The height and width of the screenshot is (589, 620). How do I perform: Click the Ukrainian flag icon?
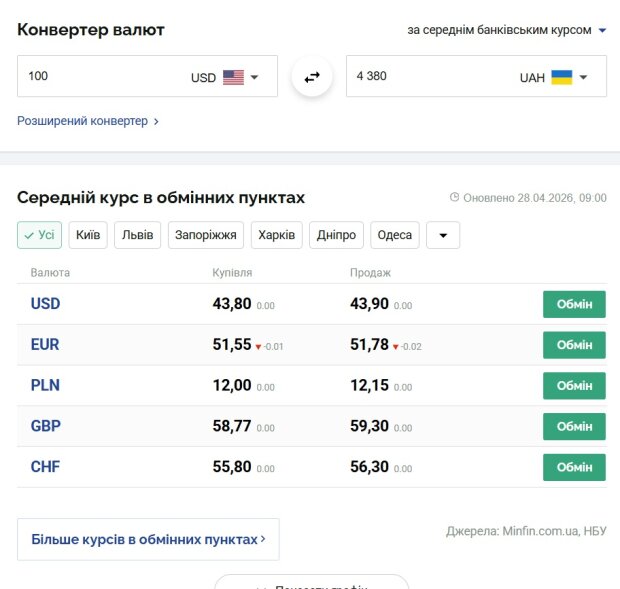562,77
